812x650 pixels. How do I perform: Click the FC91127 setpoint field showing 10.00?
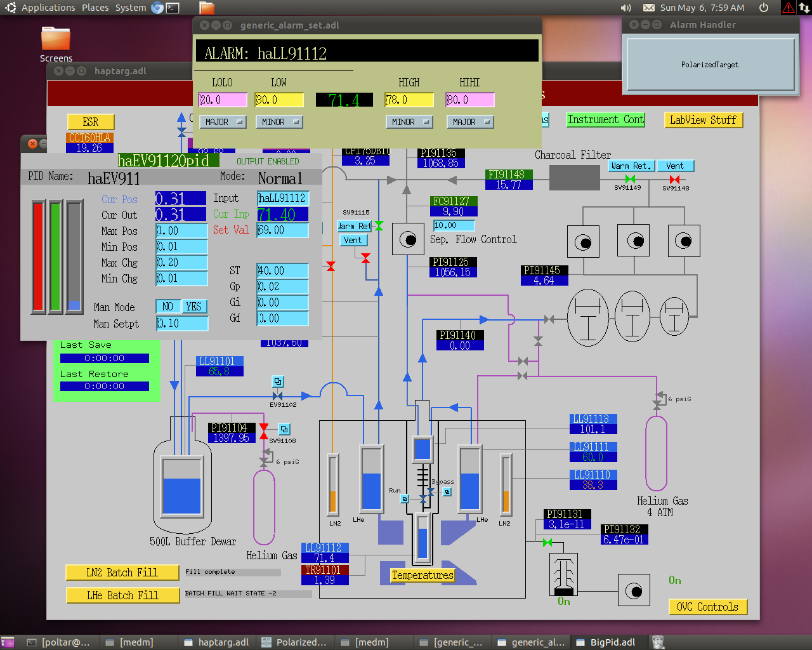pyautogui.click(x=454, y=225)
